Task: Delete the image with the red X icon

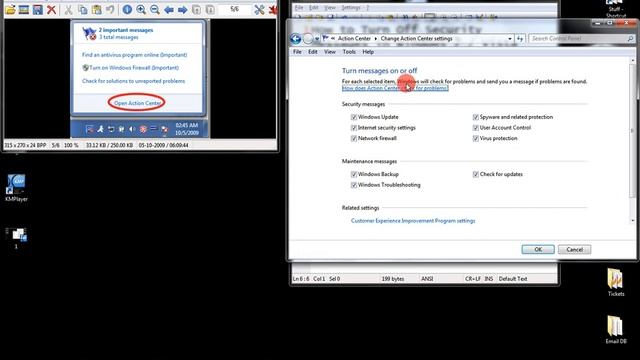Action: 51,9
